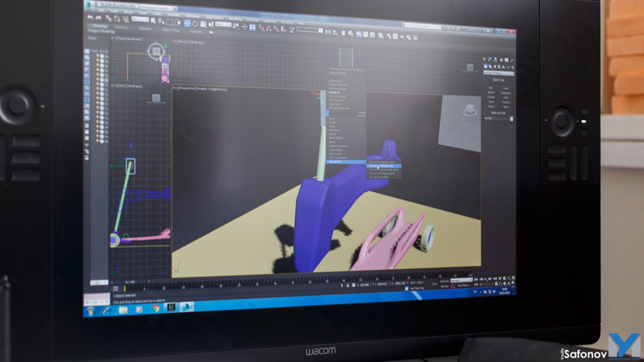Open the Utilities tab in the command panel
Viewport: 644px width, 362px height.
(x=511, y=60)
